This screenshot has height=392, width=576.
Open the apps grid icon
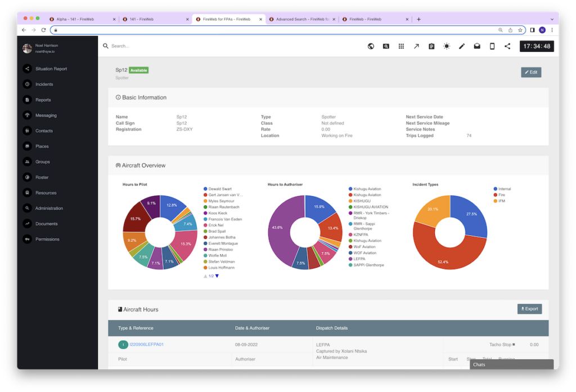[x=401, y=46]
